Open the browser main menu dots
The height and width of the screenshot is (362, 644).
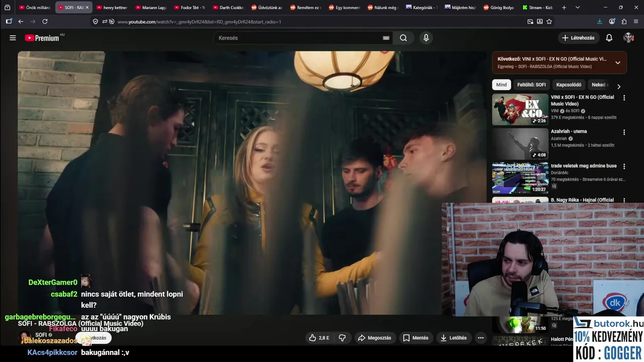click(x=636, y=22)
